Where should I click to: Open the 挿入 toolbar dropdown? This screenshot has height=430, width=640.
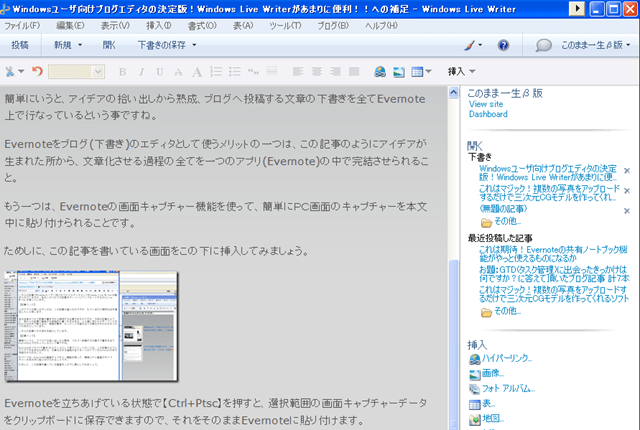tap(461, 71)
